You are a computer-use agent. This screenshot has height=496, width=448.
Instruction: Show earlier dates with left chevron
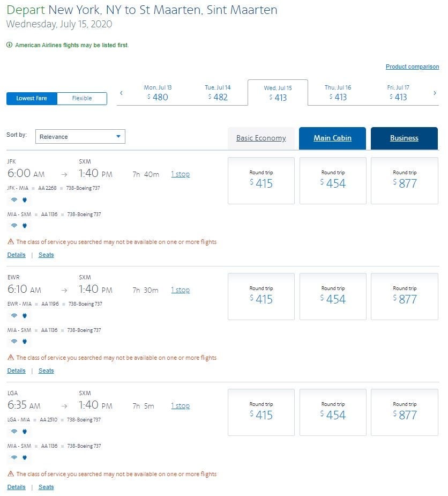pos(122,93)
